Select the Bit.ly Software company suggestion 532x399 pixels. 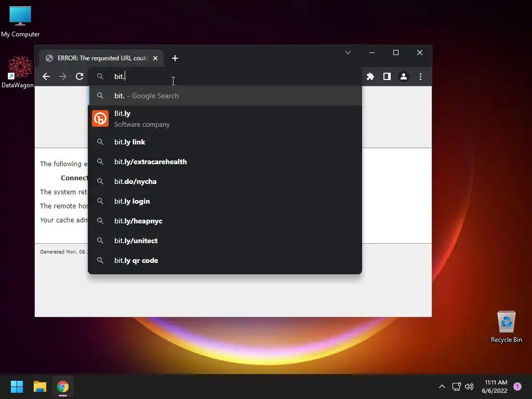tap(224, 119)
